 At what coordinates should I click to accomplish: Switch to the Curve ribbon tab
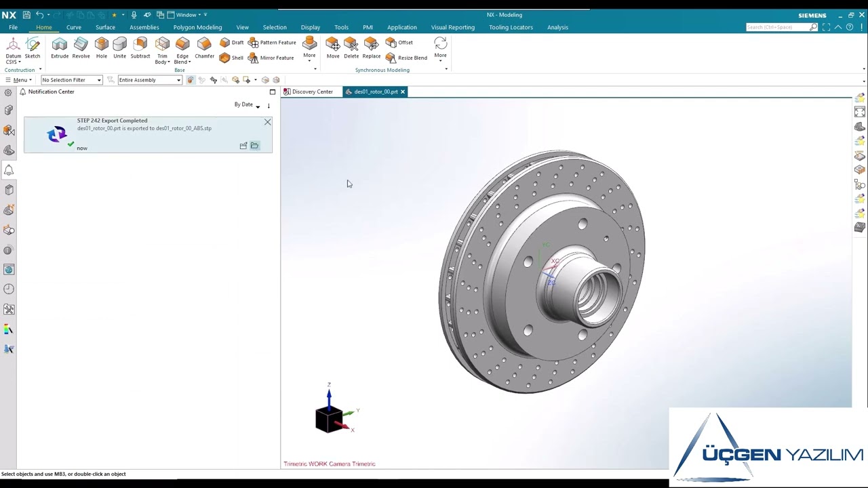74,27
